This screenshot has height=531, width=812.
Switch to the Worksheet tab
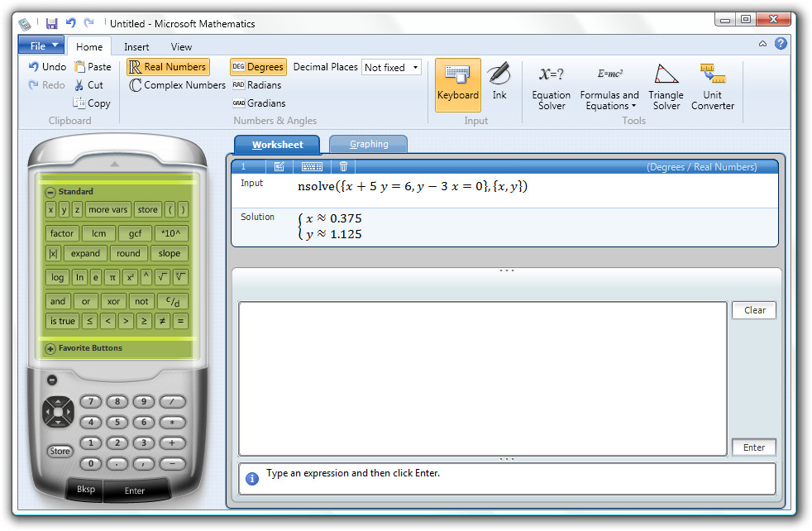click(x=278, y=145)
